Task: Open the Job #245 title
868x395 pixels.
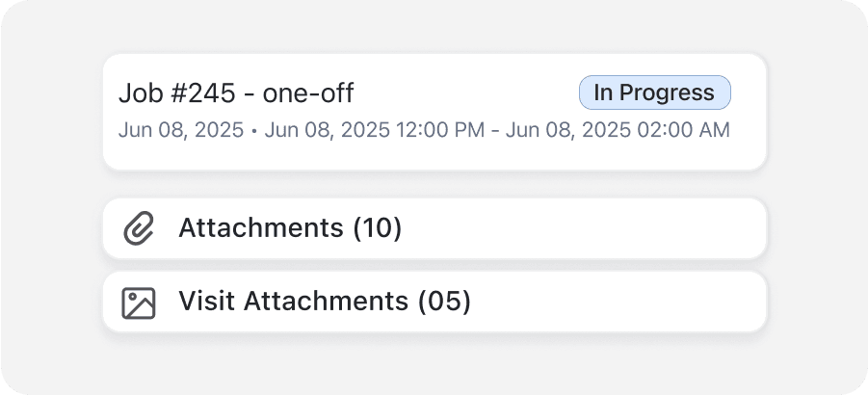Action: tap(236, 93)
